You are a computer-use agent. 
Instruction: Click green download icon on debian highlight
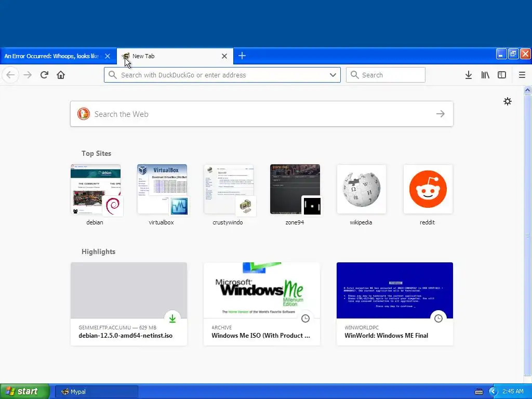(x=172, y=318)
